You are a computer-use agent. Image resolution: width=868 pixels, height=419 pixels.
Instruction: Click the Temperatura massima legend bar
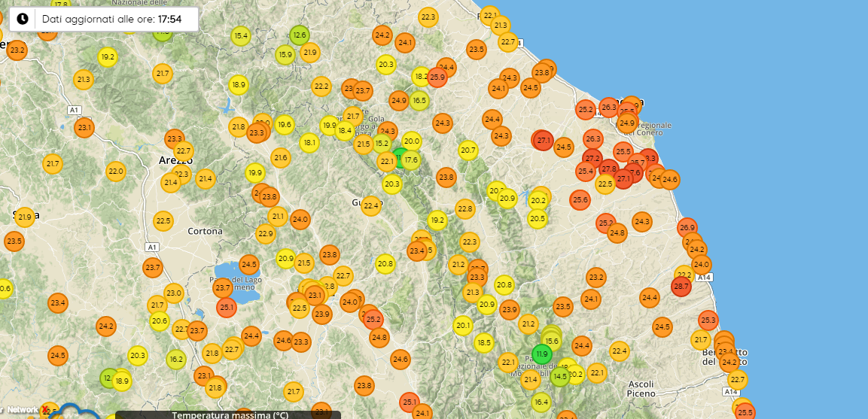click(229, 414)
